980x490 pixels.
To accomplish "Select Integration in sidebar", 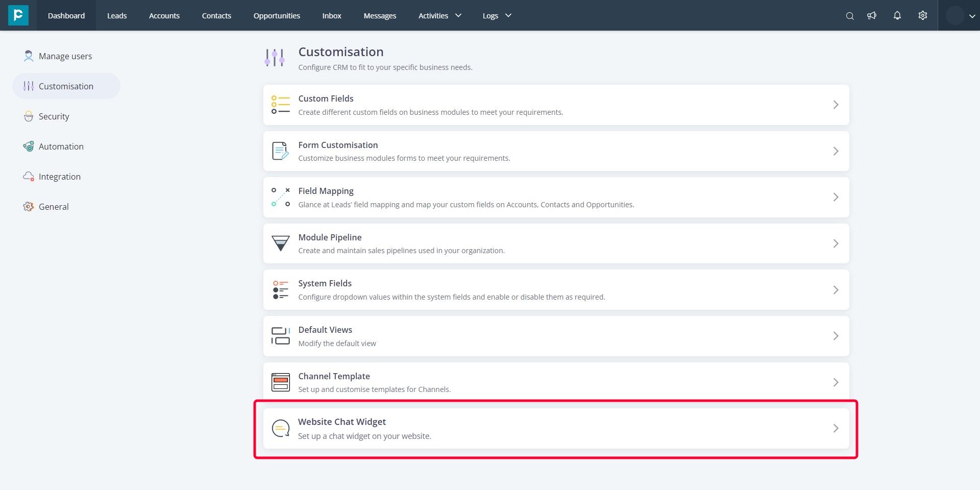I will coord(66,177).
